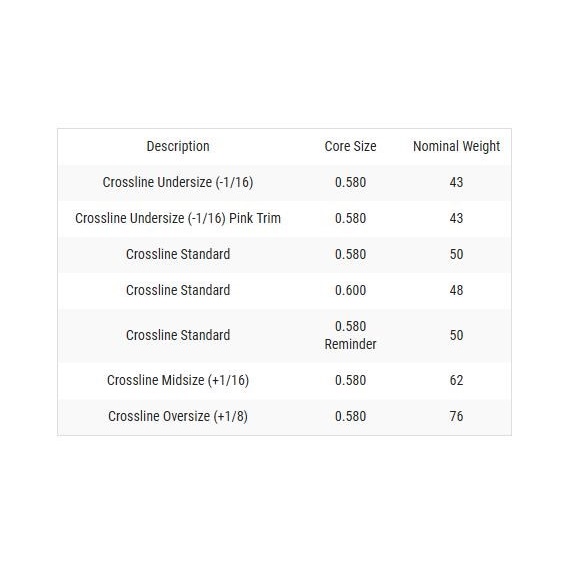Click weight 50 in the Reminder row

(x=456, y=335)
